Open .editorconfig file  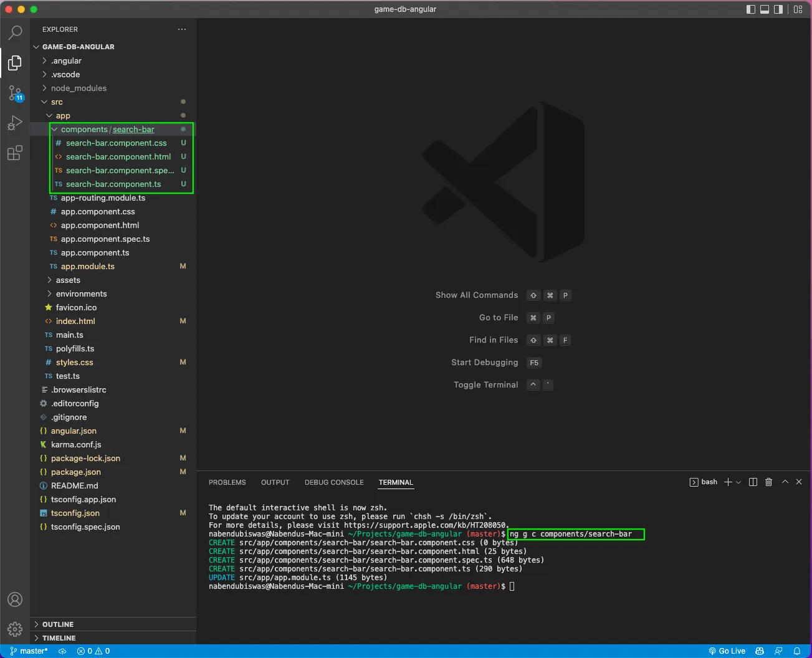click(x=113, y=403)
